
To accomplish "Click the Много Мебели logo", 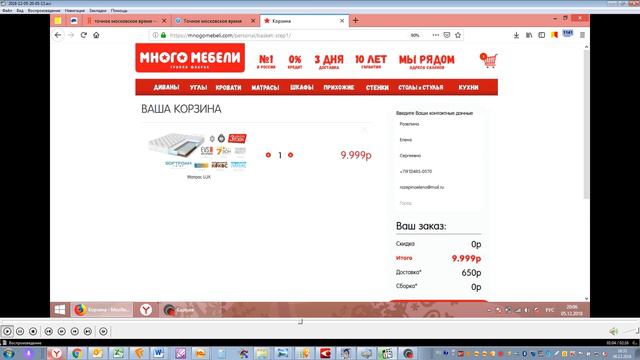I will 190,58.
